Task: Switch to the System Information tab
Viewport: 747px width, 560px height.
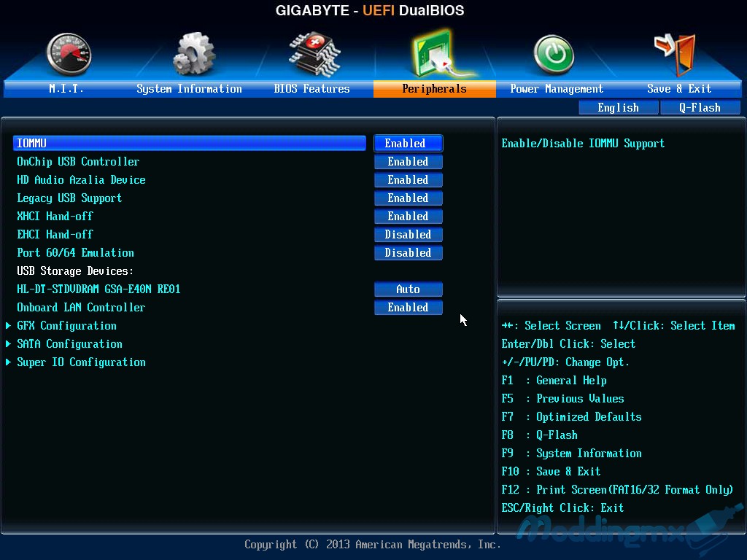Action: tap(189, 88)
